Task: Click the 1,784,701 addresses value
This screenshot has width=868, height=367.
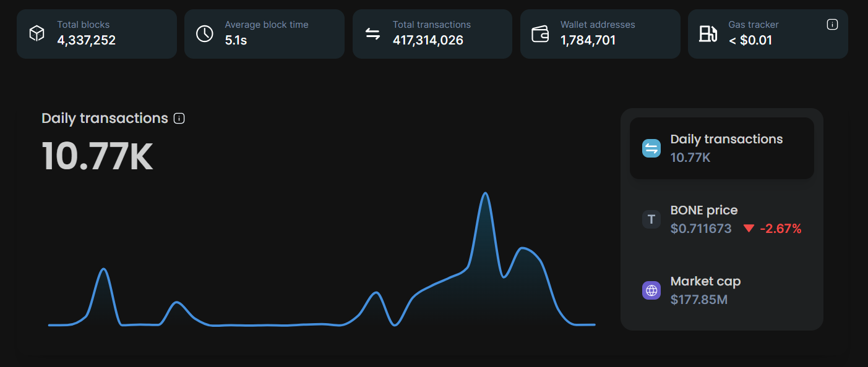Action: pos(588,41)
